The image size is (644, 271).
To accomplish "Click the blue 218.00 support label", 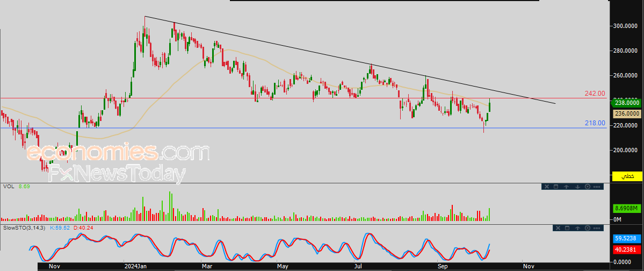I will click(595, 123).
